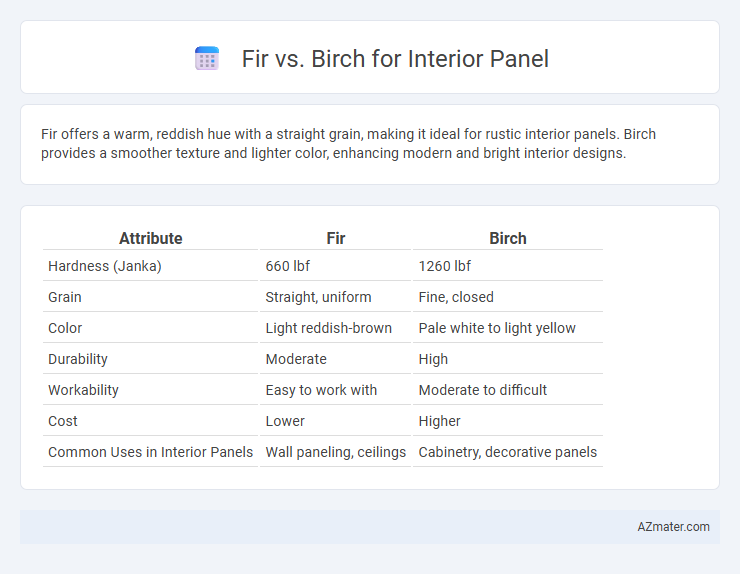The height and width of the screenshot is (574, 740).
Task: Select the 'Cabinetry, decorative panels' cell
Action: 508,452
